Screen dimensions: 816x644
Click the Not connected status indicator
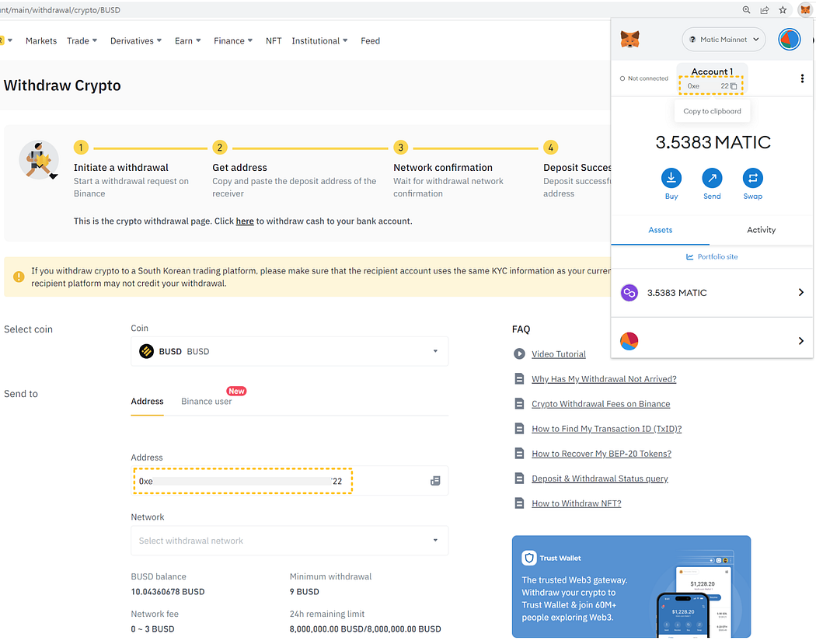(x=643, y=78)
